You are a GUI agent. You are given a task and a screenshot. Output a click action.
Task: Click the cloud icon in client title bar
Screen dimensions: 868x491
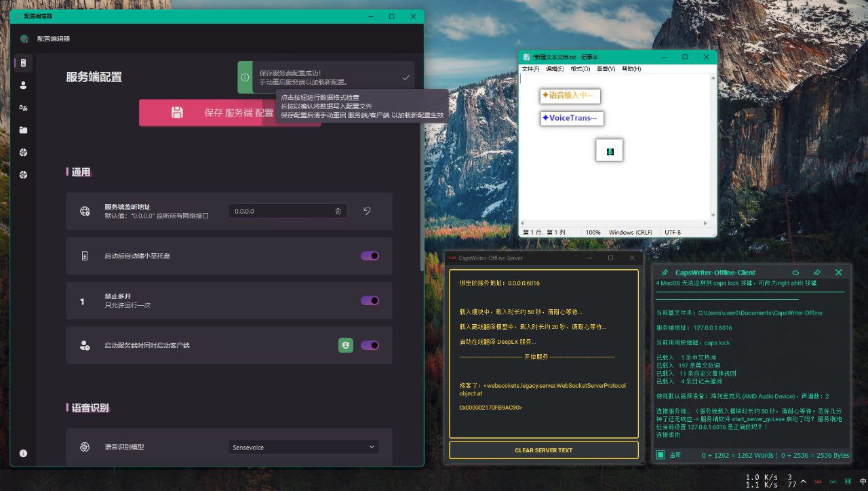point(795,271)
